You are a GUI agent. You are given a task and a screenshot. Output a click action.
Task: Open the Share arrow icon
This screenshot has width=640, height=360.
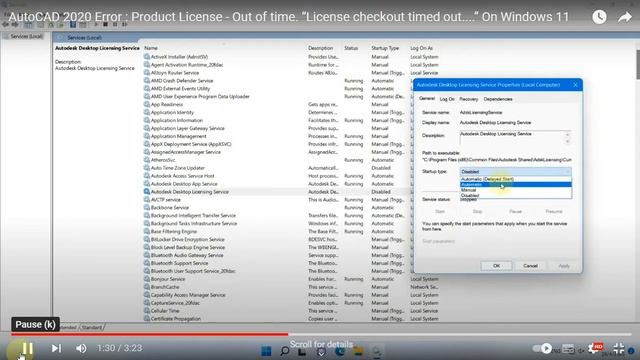624,17
